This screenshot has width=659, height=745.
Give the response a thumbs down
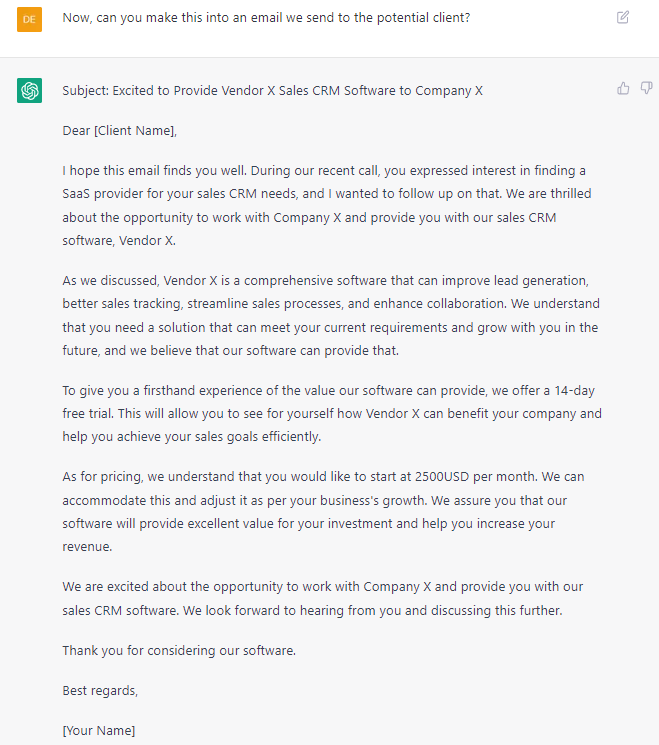click(646, 88)
